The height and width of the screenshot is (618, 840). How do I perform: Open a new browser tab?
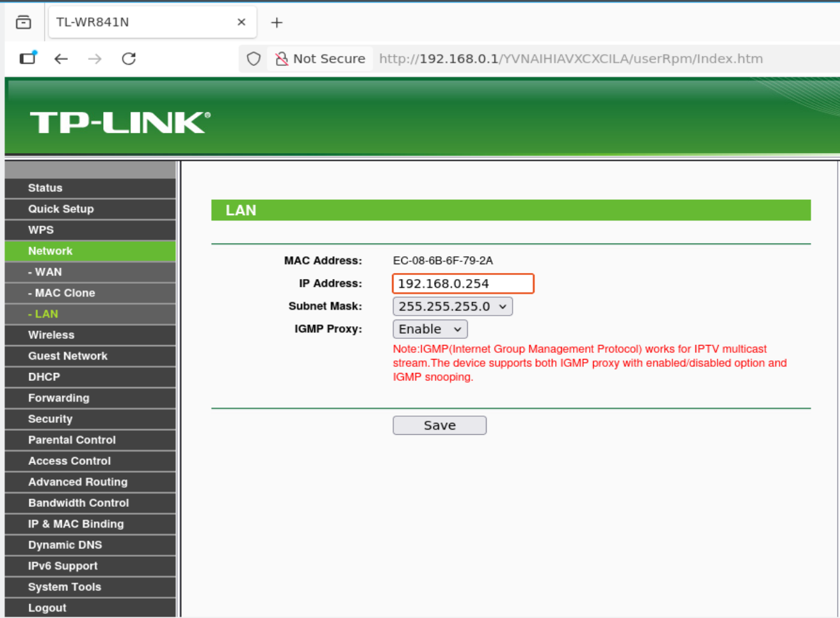tap(277, 23)
